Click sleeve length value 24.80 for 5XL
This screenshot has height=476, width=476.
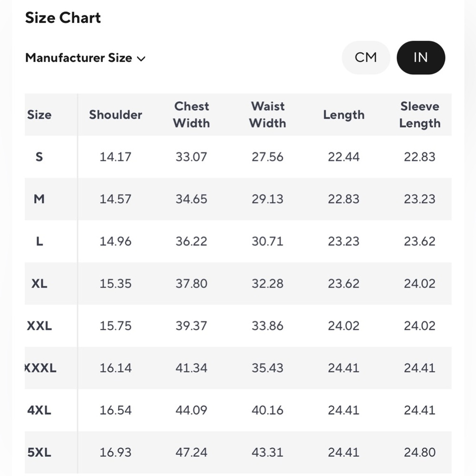coord(419,452)
